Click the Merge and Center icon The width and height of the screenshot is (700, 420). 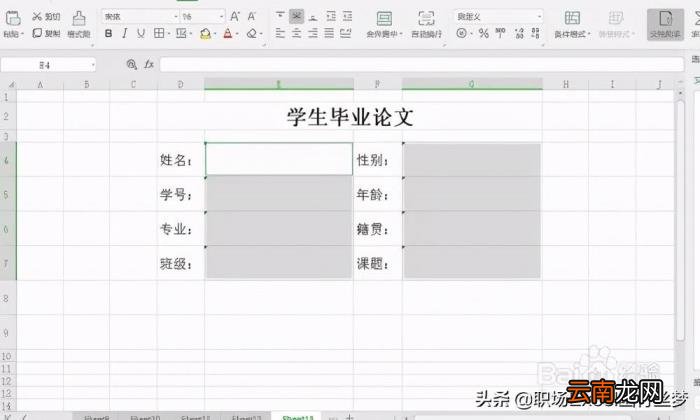point(384,18)
